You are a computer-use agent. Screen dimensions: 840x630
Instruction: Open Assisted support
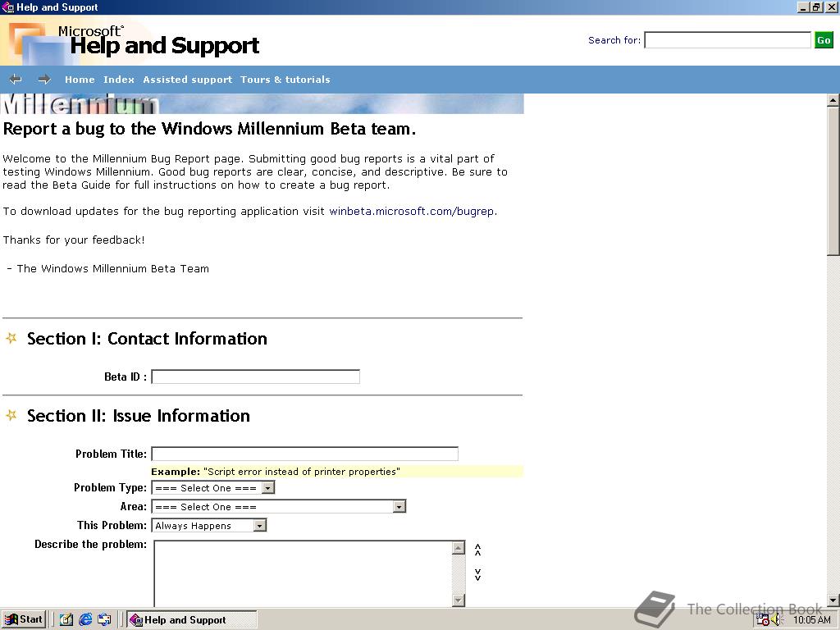(x=188, y=80)
